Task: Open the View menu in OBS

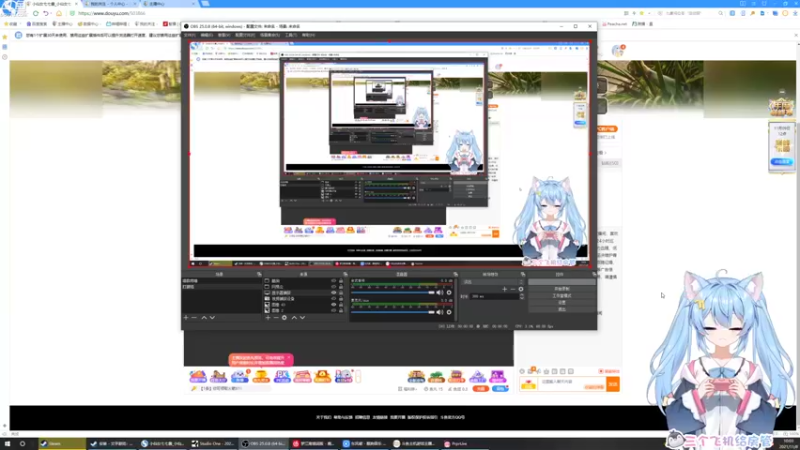Action: [x=224, y=35]
